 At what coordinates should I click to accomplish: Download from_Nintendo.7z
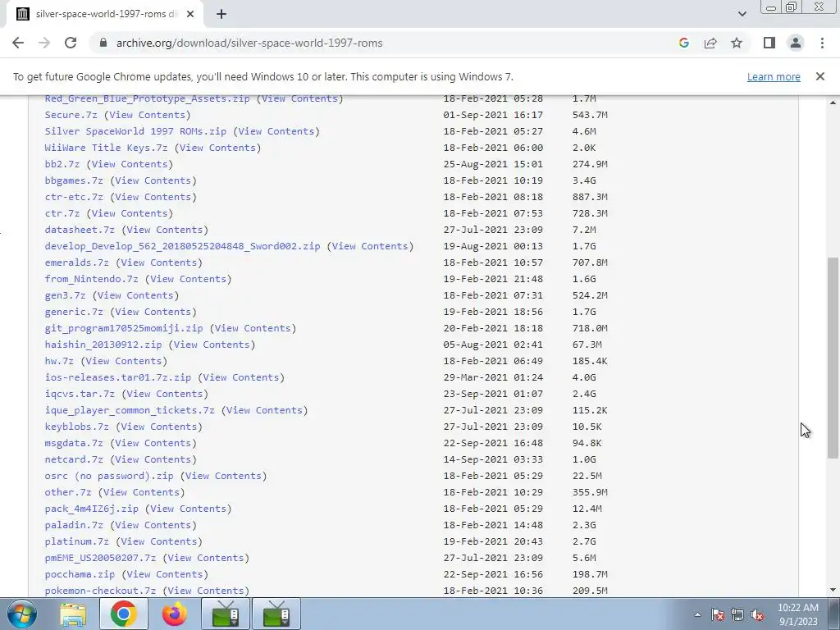[x=92, y=279]
